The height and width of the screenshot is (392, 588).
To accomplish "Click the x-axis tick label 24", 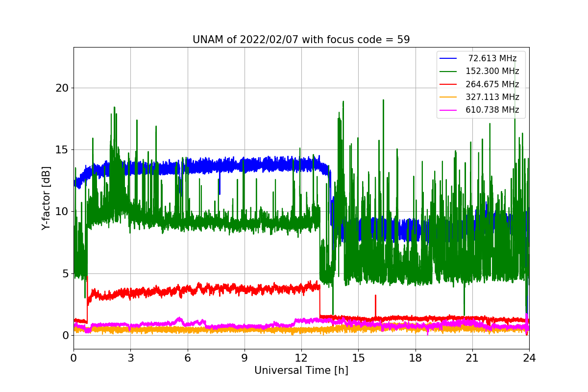I will (529, 358).
